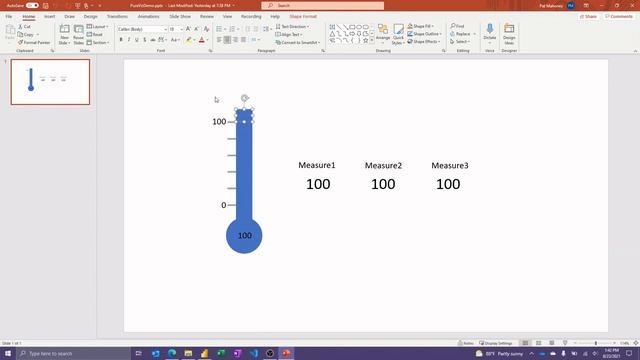Open the Shape Effects dropdown
640x360 pixels.
[x=424, y=42]
